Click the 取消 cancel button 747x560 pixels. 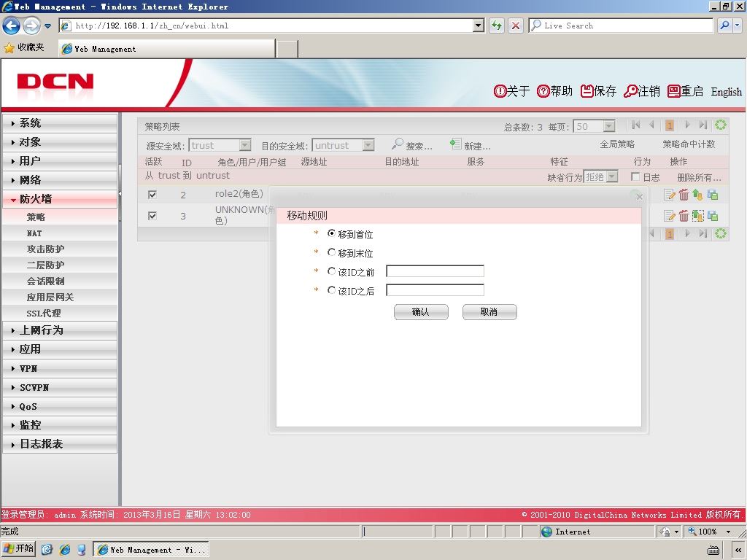pyautogui.click(x=489, y=312)
